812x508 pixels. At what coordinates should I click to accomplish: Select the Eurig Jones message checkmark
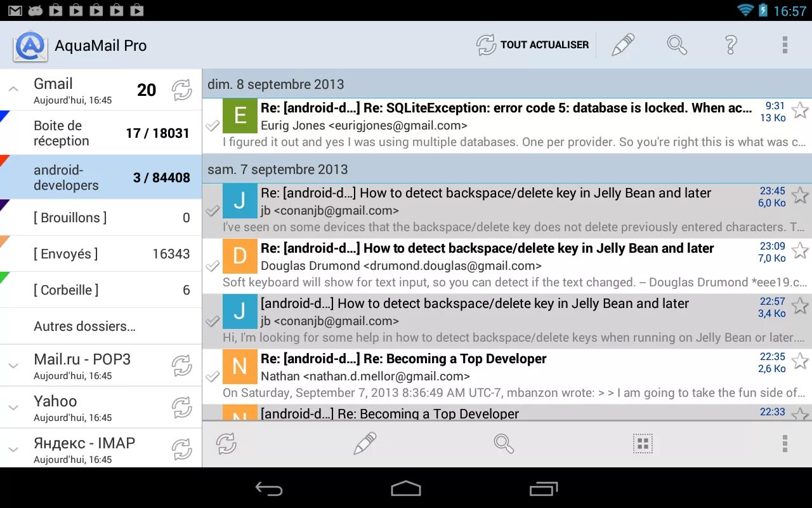pyautogui.click(x=213, y=126)
